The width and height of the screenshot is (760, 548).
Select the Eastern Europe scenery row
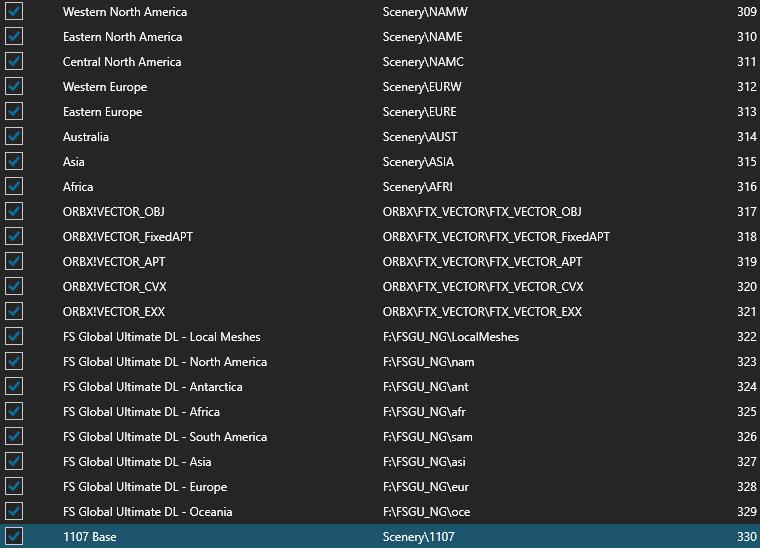click(102, 112)
